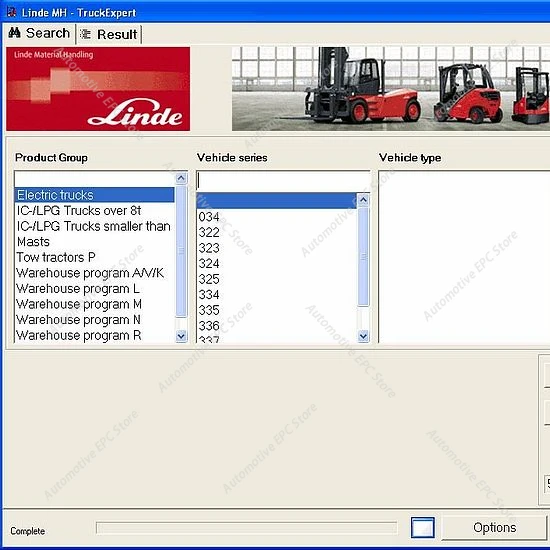
Task: Select IC-/LPG Trucks over 8t
Action: point(94,210)
